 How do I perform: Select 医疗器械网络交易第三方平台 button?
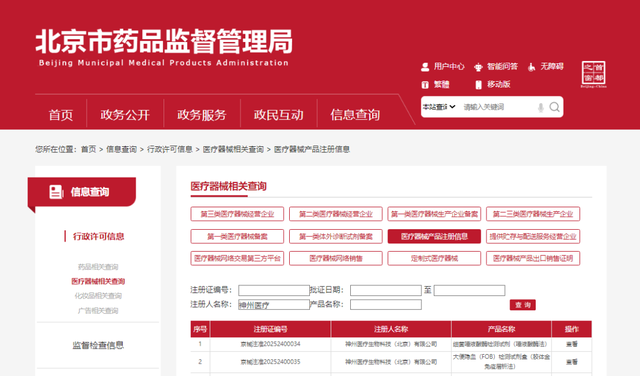[237, 258]
